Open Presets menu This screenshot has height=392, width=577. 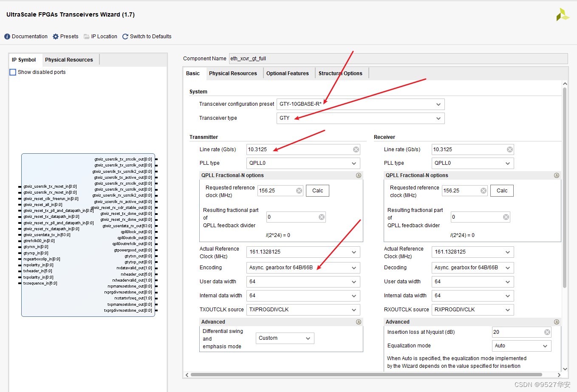(65, 37)
